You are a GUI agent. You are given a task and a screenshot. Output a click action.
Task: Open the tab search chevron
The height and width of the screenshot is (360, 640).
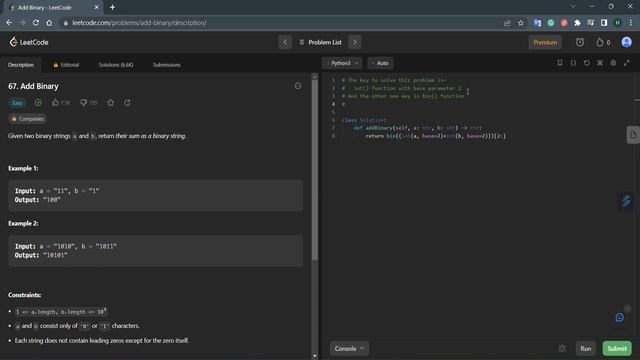(573, 7)
